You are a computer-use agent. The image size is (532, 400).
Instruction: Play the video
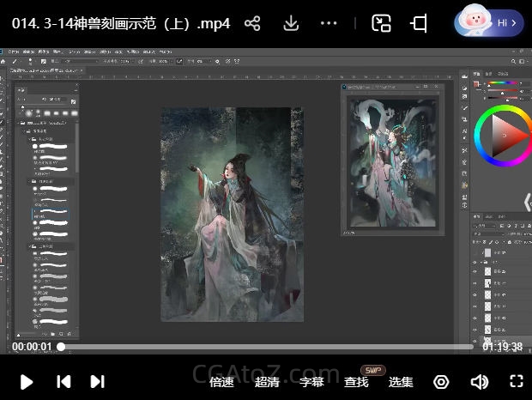(x=27, y=382)
